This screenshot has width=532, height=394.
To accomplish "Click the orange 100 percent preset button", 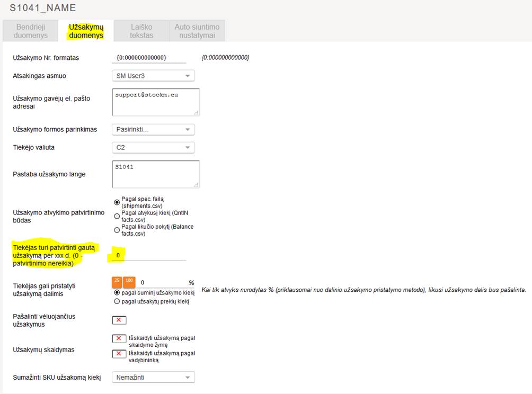I will pos(129,282).
